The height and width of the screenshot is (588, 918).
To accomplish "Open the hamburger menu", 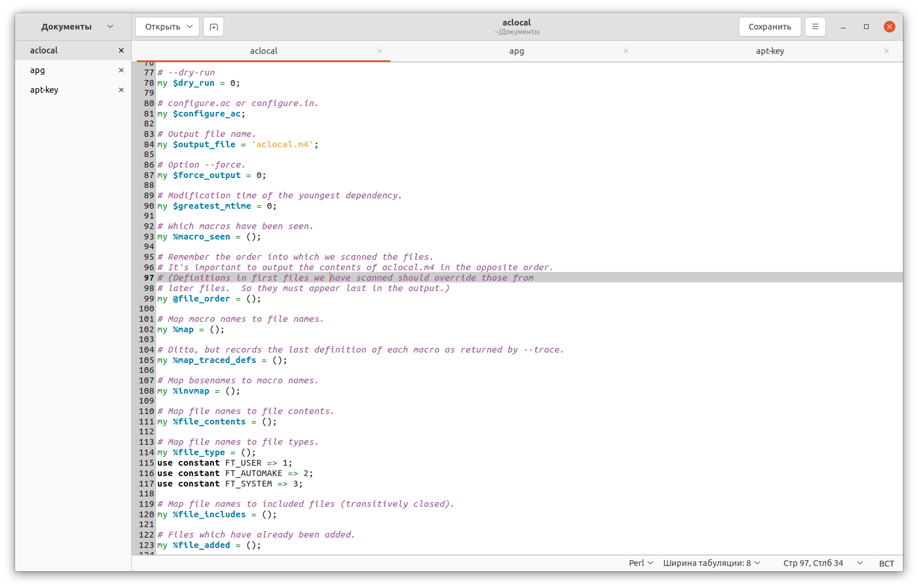I will click(815, 27).
